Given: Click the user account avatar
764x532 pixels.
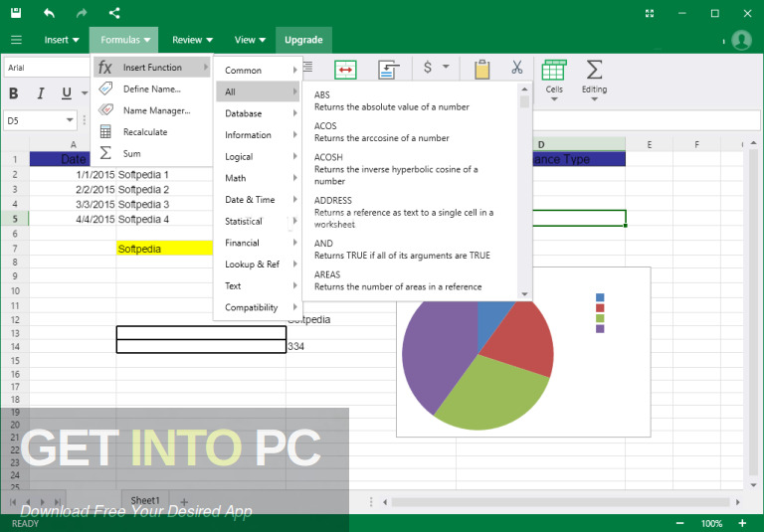Looking at the screenshot, I should click(741, 40).
